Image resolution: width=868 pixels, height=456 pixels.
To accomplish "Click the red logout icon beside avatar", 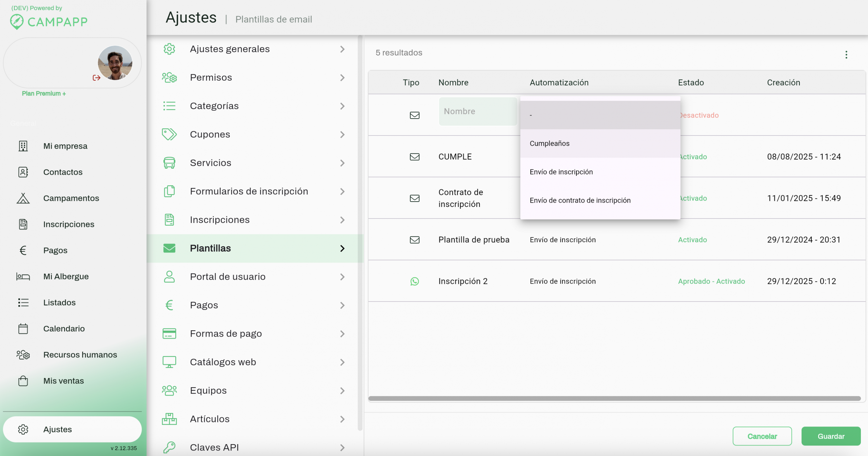I will coord(96,78).
